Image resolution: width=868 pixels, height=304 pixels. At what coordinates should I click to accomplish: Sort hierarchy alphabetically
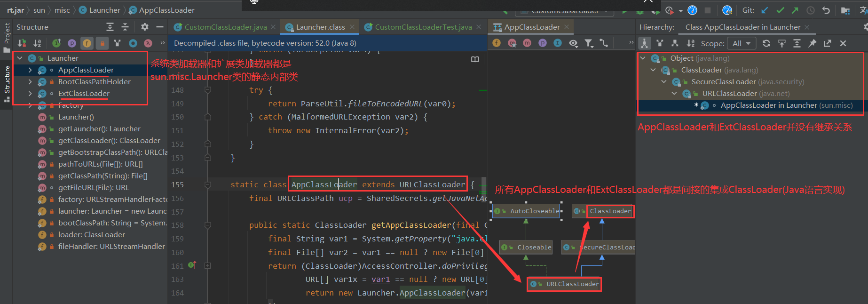690,43
